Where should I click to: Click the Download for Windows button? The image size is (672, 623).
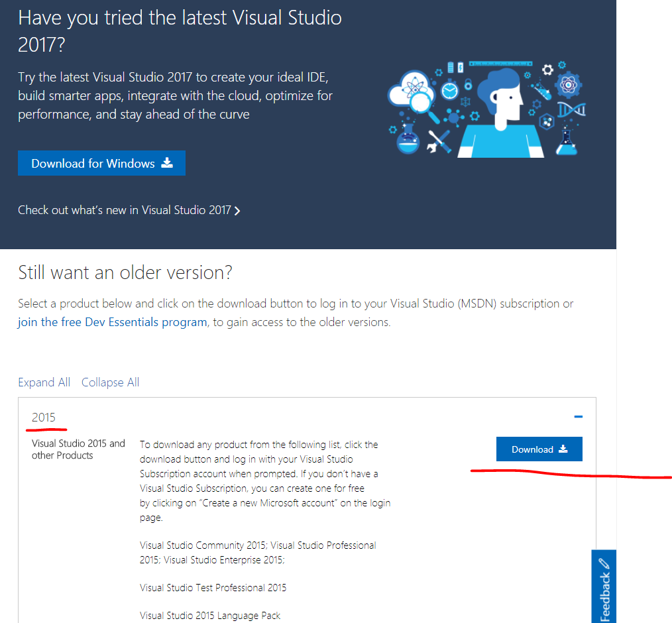point(101,163)
